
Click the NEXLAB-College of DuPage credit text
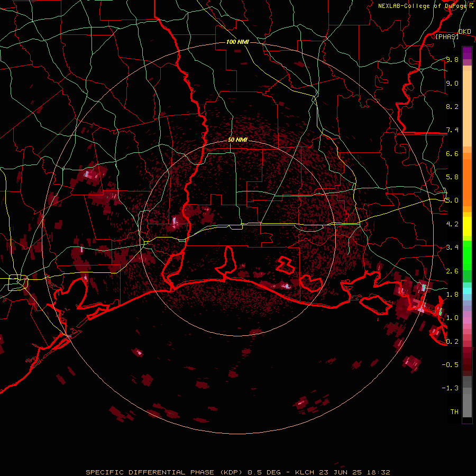(422, 6)
